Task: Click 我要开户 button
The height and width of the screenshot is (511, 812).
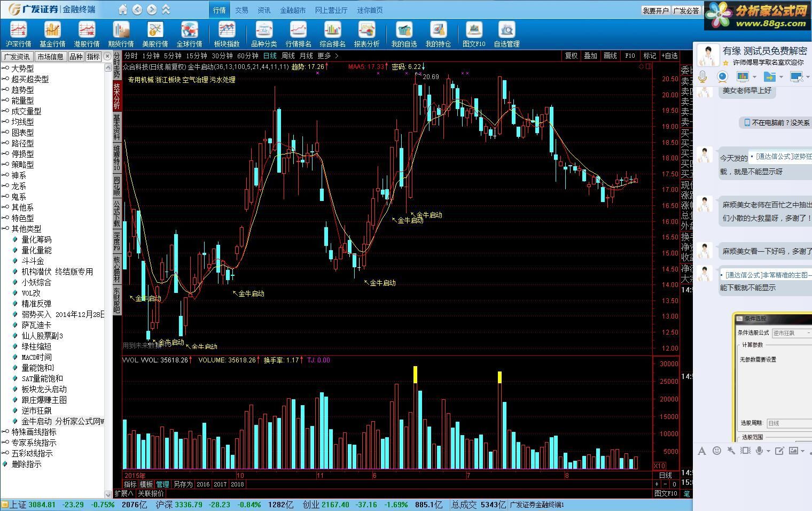Action: [655, 10]
